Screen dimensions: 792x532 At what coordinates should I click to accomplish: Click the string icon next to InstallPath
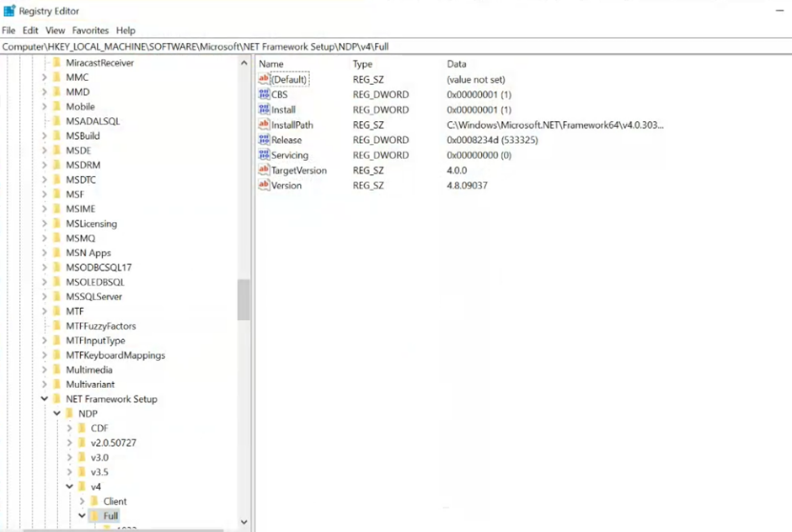[x=265, y=125]
